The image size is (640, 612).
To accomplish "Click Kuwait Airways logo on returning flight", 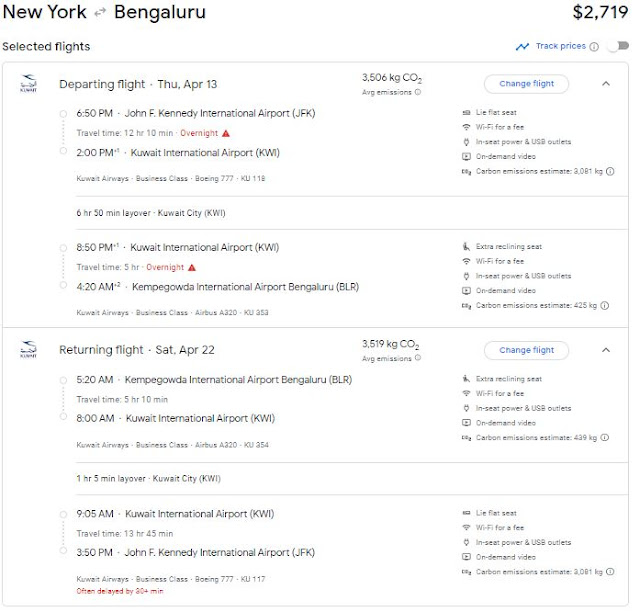I will (x=29, y=349).
